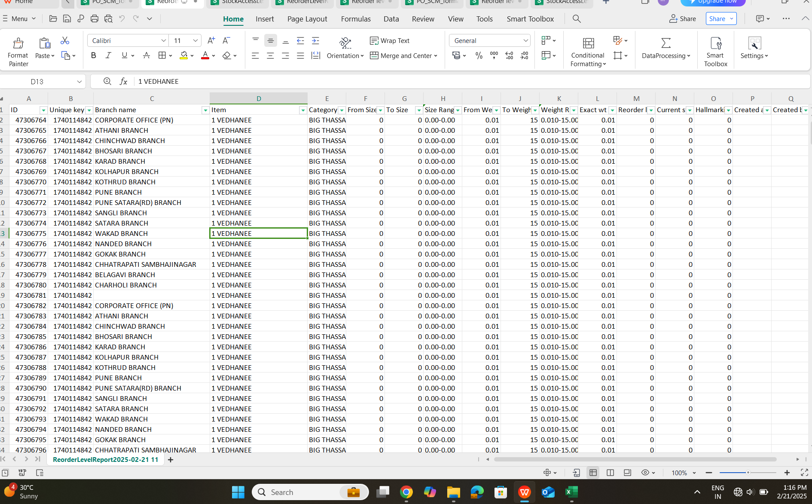This screenshot has width=812, height=504.
Task: Apply the yellow fill color
Action: [x=184, y=55]
